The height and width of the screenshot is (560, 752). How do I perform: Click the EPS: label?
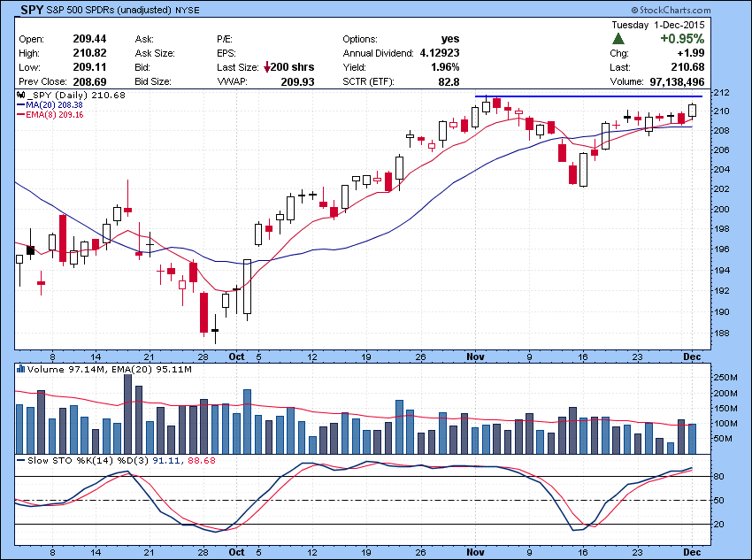pyautogui.click(x=226, y=53)
